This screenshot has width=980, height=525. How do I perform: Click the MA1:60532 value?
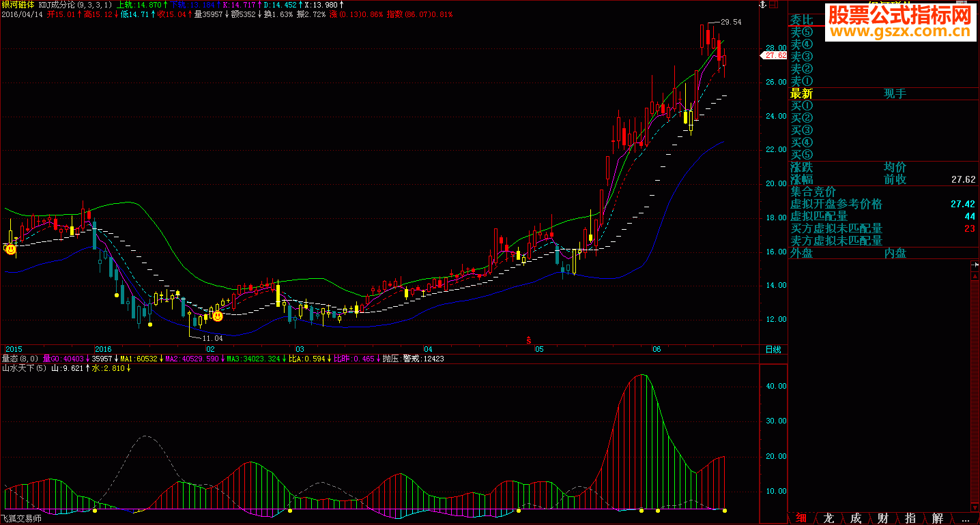[139, 359]
